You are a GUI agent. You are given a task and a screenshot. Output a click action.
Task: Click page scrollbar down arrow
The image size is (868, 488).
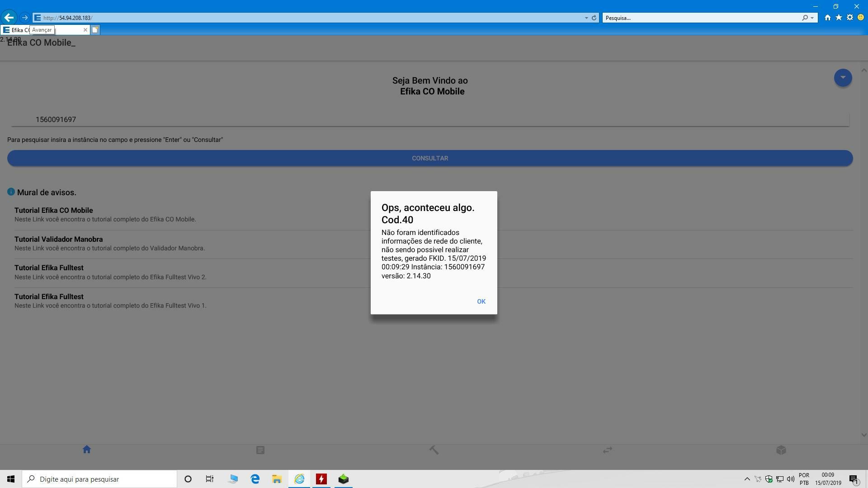tap(863, 435)
